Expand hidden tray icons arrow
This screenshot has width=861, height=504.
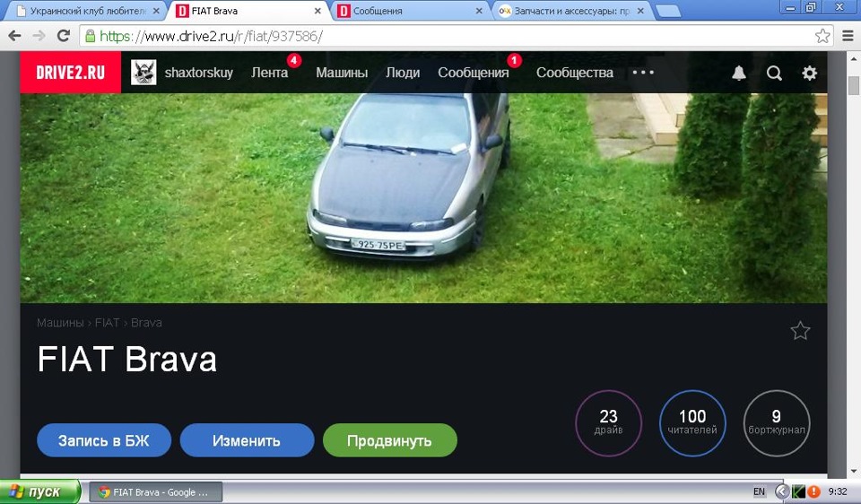pyautogui.click(x=781, y=492)
